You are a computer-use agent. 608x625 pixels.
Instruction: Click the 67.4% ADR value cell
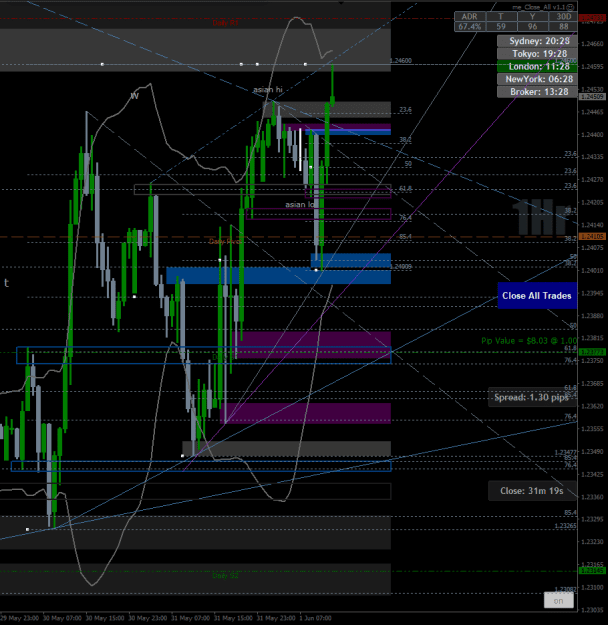[x=470, y=27]
